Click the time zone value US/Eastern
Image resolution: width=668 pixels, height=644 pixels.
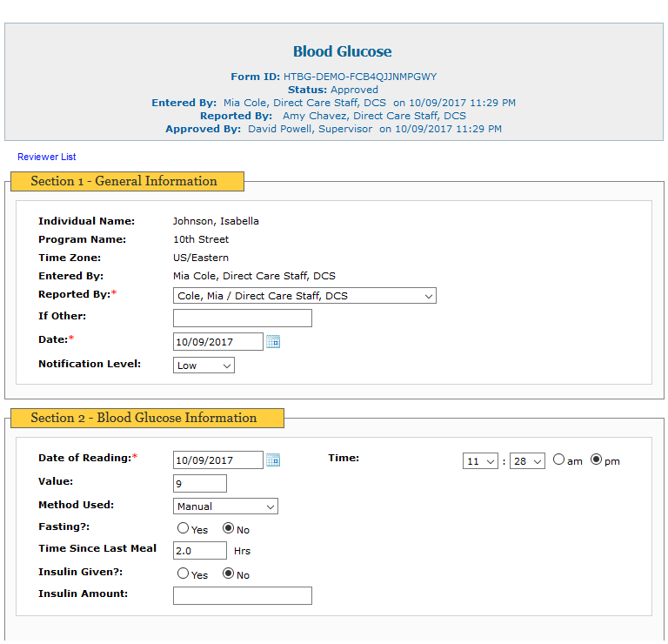click(201, 258)
